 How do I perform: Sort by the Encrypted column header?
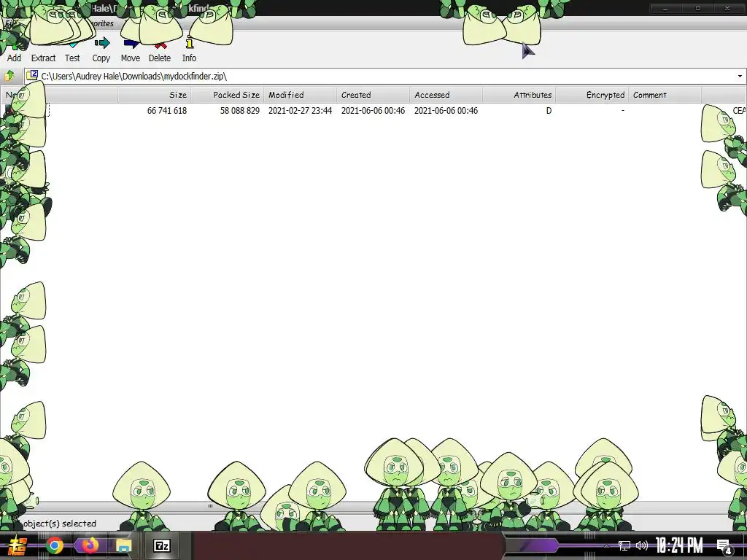point(592,95)
